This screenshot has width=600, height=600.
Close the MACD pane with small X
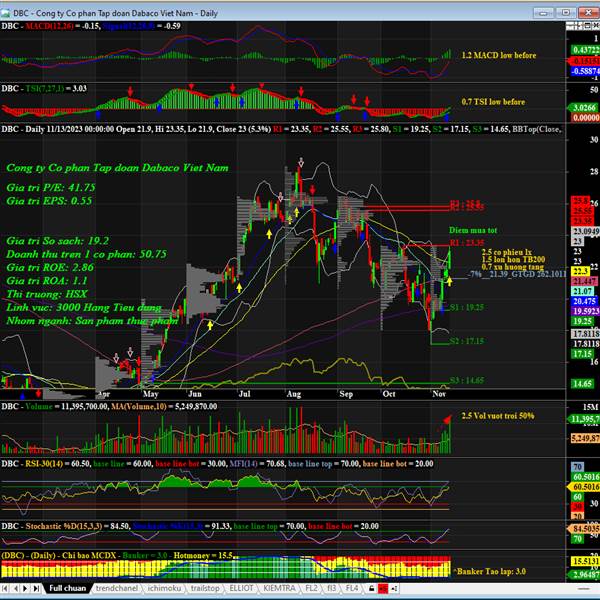[x=596, y=26]
